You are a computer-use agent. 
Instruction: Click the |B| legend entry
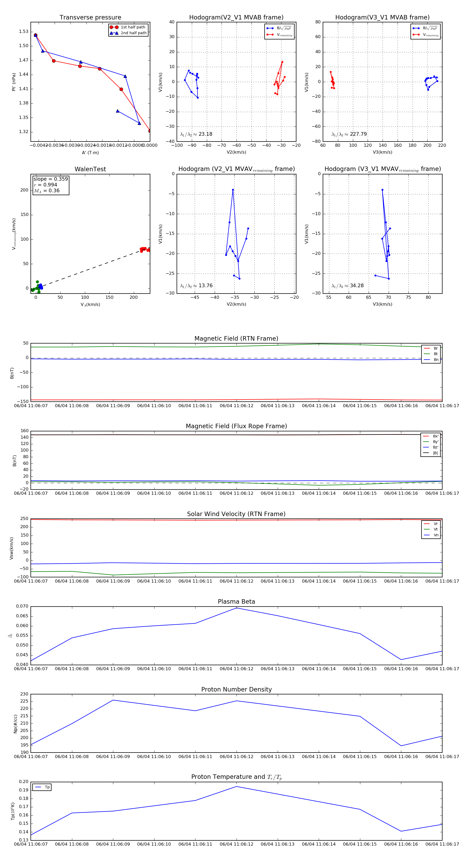coord(431,453)
